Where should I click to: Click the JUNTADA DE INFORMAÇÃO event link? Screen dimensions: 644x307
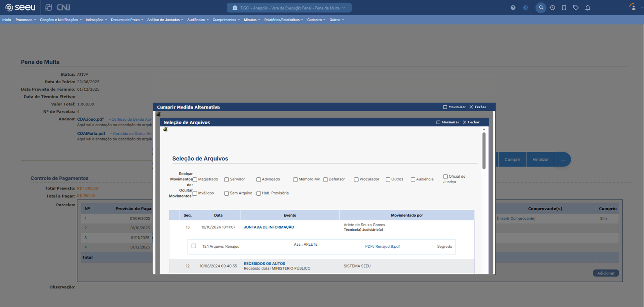(x=269, y=227)
